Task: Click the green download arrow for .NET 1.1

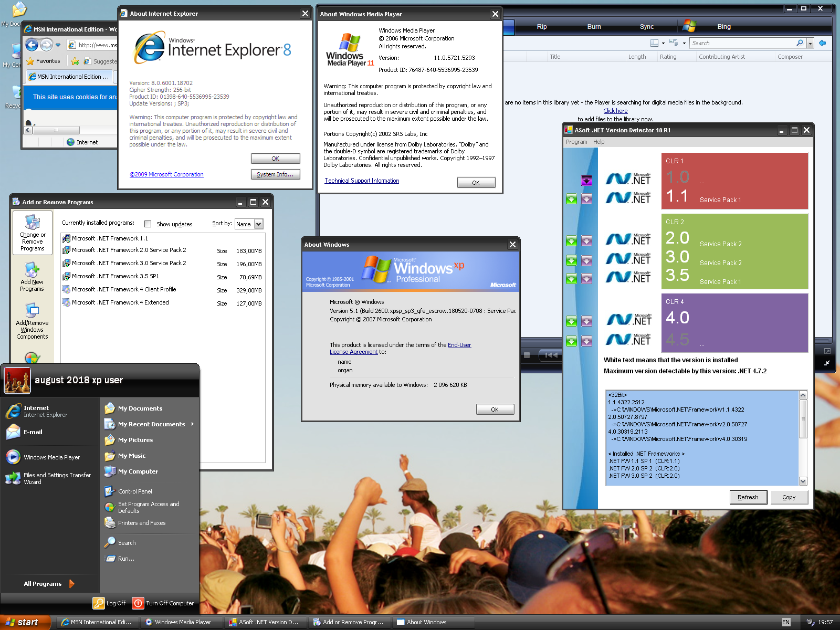Action: pos(572,199)
